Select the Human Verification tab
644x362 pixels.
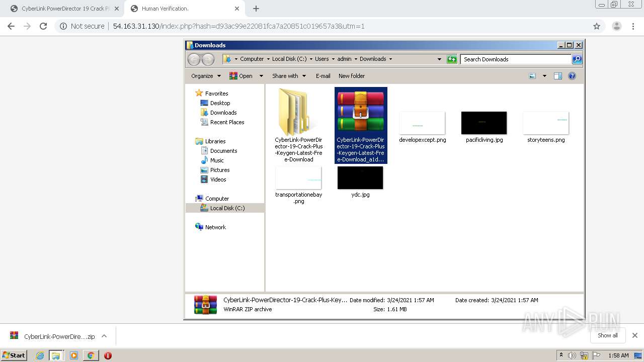tap(185, 9)
